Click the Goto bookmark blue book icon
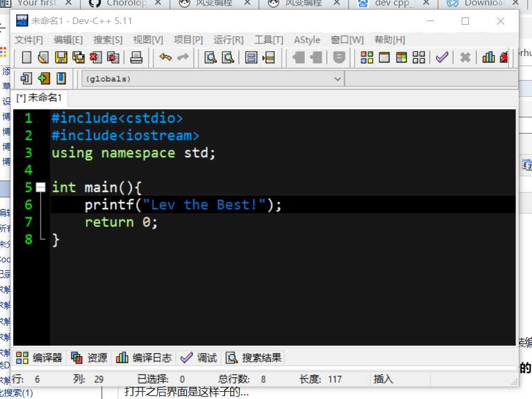532x399 pixels. 61,78
